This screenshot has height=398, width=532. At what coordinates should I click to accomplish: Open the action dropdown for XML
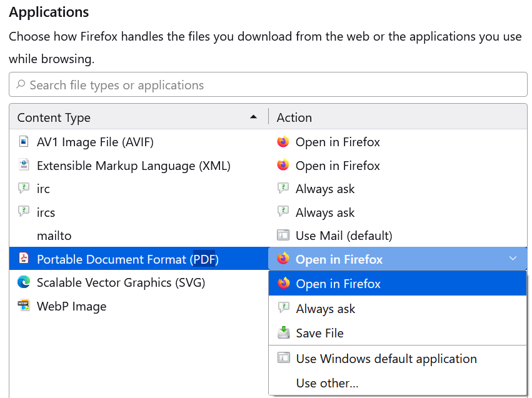(x=397, y=166)
